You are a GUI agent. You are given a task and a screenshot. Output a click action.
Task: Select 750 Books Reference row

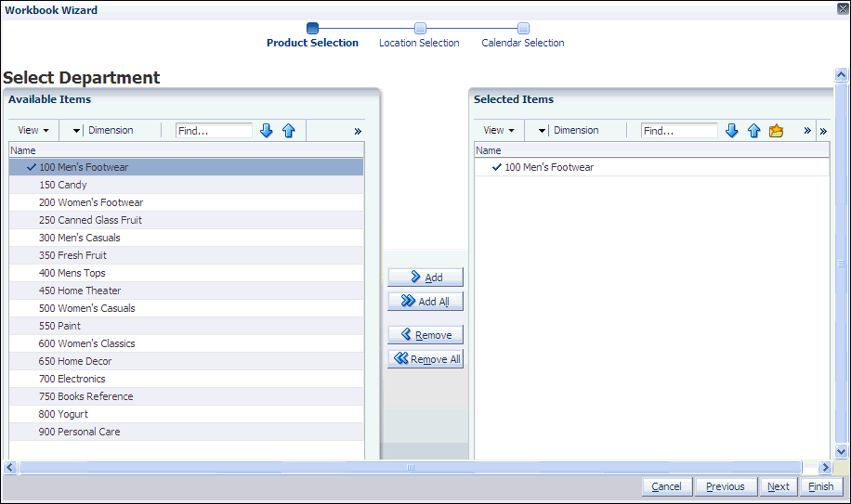tap(186, 396)
